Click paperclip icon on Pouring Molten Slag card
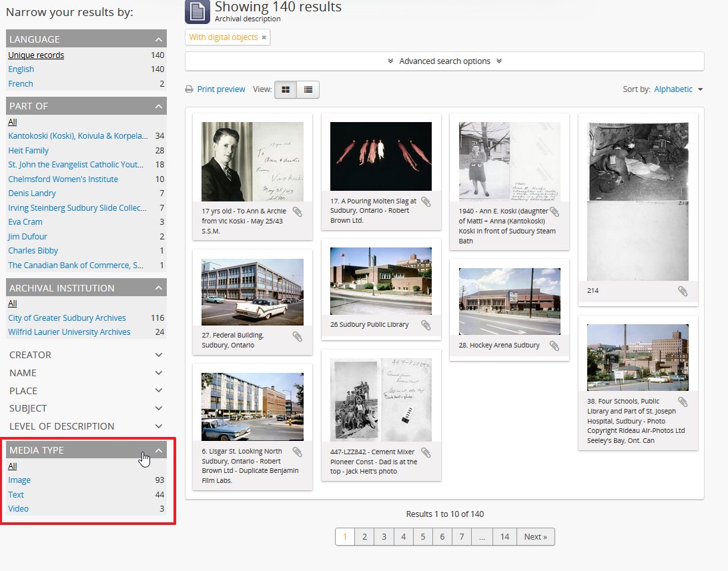The image size is (728, 571). (426, 201)
